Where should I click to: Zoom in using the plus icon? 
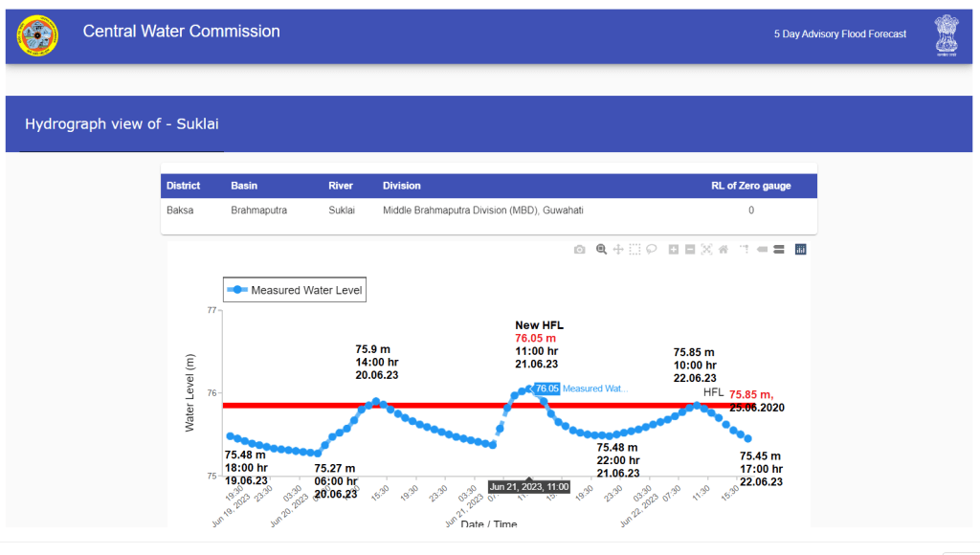coord(674,250)
